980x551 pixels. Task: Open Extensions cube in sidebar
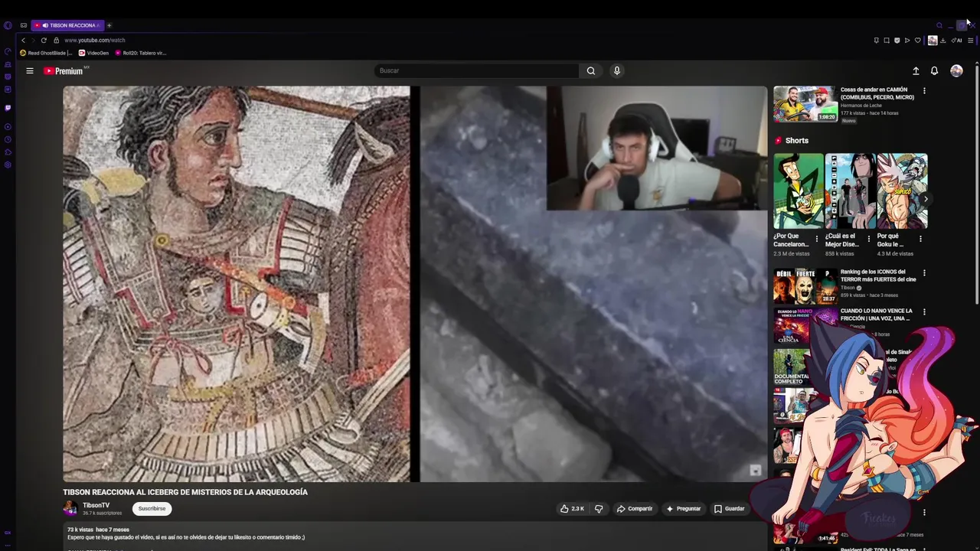pyautogui.click(x=8, y=152)
